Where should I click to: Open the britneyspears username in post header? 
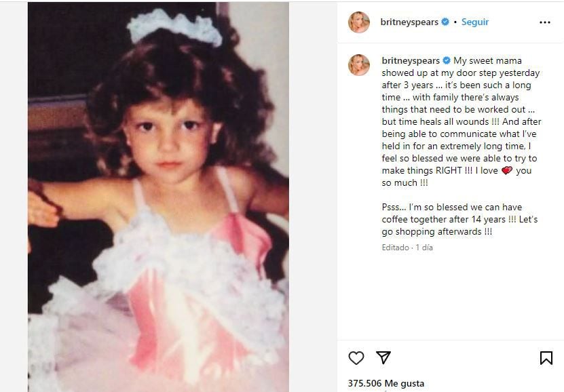pyautogui.click(x=411, y=22)
